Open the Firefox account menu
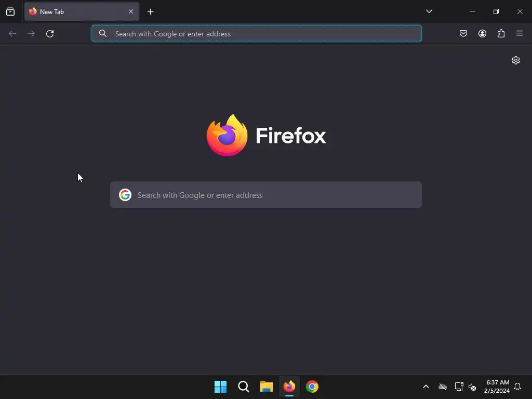The width and height of the screenshot is (532, 399). [x=482, y=33]
